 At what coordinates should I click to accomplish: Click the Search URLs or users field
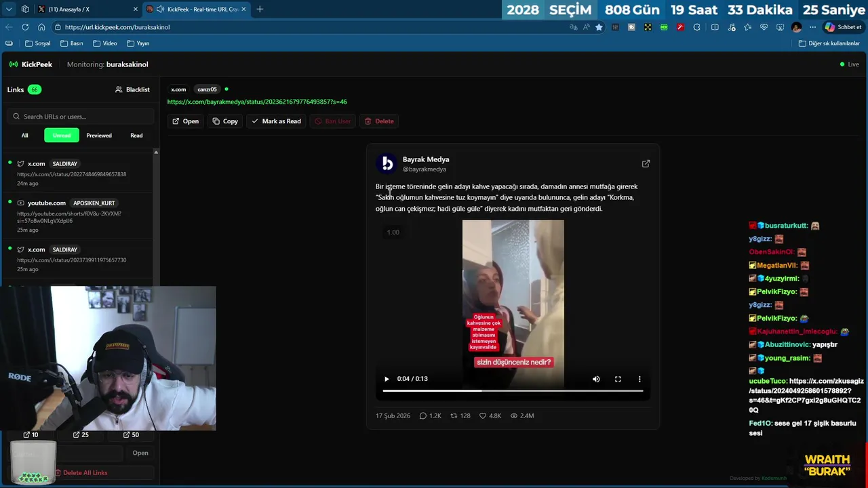(81, 117)
